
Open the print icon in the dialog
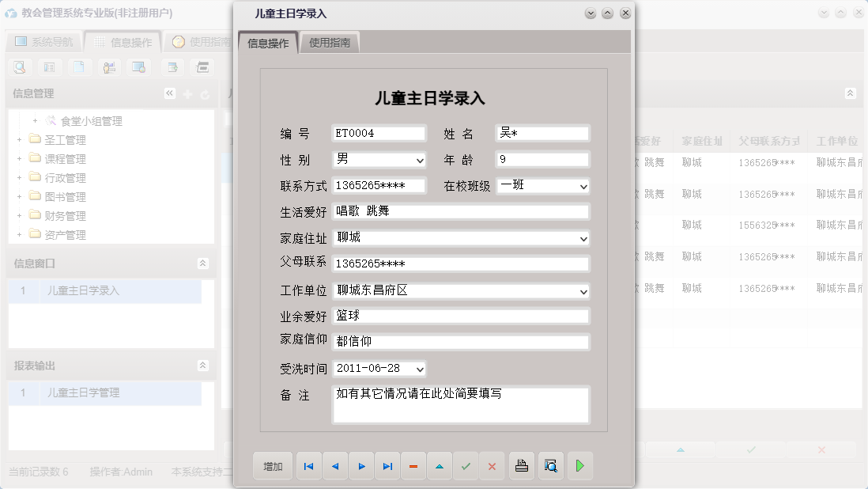pyautogui.click(x=521, y=466)
